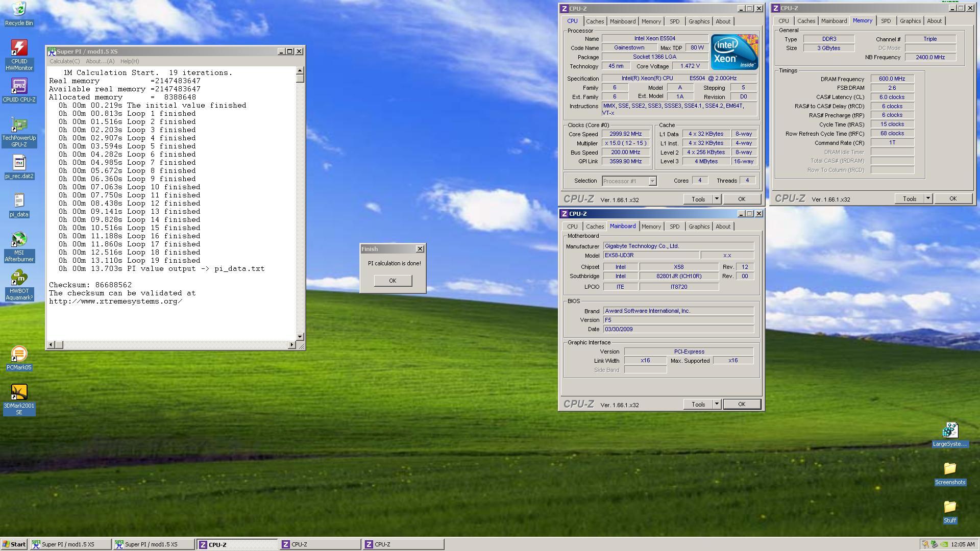The height and width of the screenshot is (551, 980).
Task: Expand Tools dropdown arrow in Memory window
Action: 928,199
